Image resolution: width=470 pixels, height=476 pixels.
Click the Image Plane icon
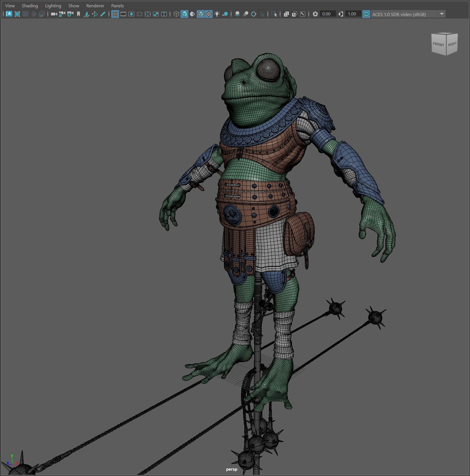(87, 14)
